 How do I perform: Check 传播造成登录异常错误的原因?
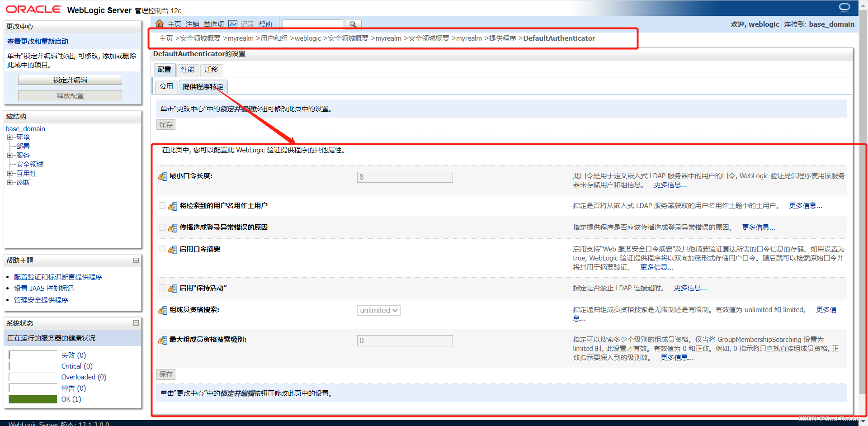(x=161, y=227)
